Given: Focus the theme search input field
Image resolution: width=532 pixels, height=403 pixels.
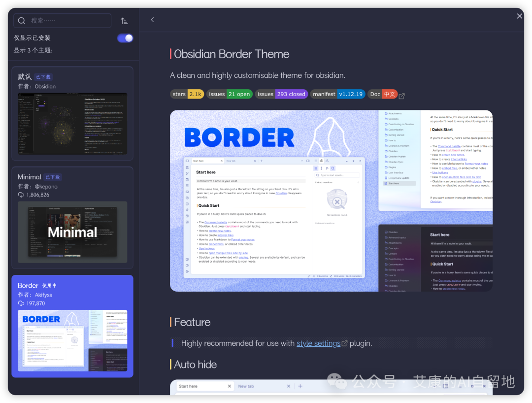Looking at the screenshot, I should [63, 21].
